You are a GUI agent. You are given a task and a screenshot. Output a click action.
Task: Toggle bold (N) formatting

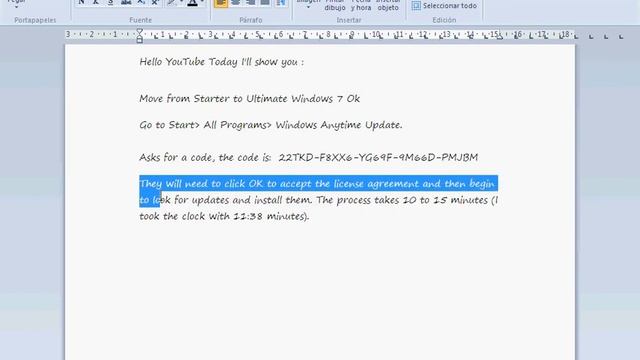[81, 2]
